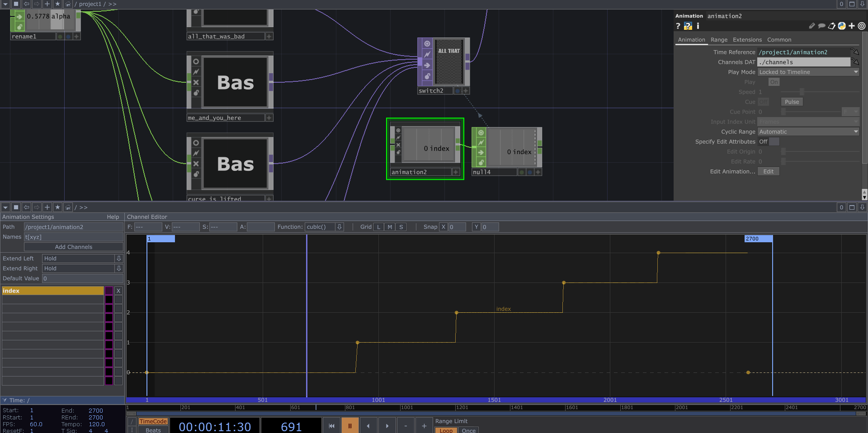Open the Python help icon in parameters

(x=688, y=26)
